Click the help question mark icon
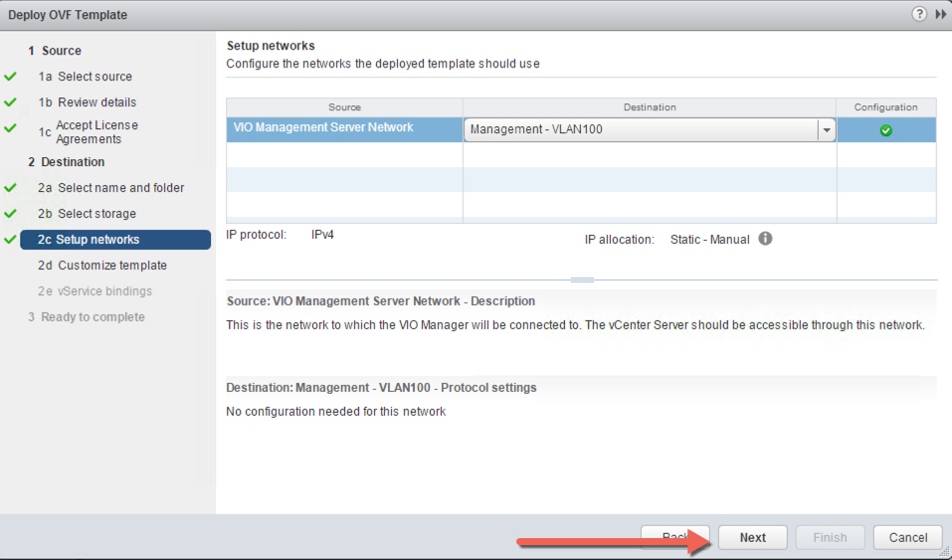952x560 pixels. click(x=920, y=15)
